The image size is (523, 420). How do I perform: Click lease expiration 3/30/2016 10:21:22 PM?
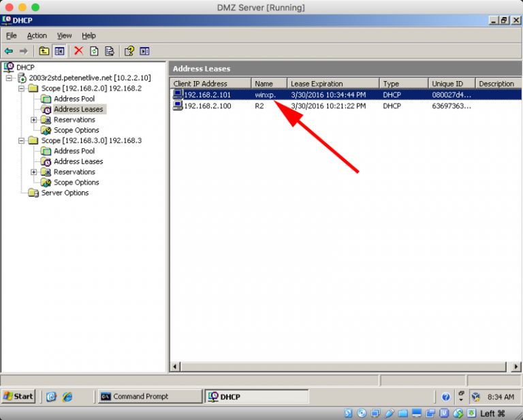pyautogui.click(x=328, y=106)
